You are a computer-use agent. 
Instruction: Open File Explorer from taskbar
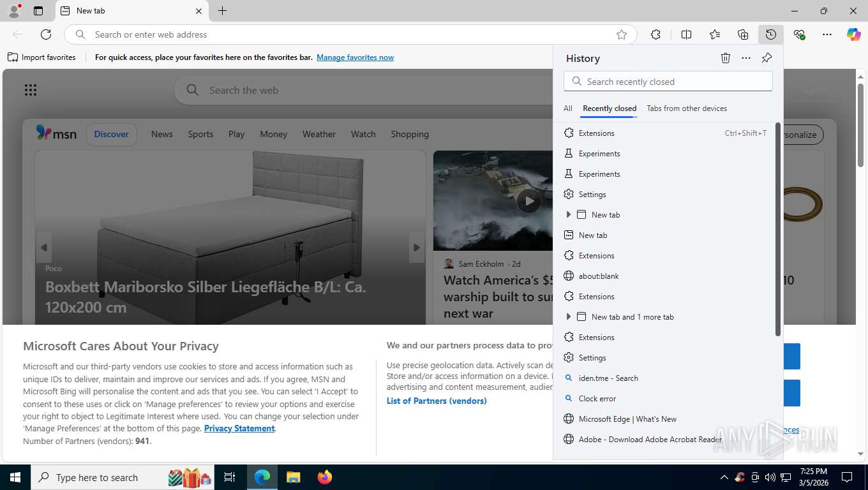point(293,477)
